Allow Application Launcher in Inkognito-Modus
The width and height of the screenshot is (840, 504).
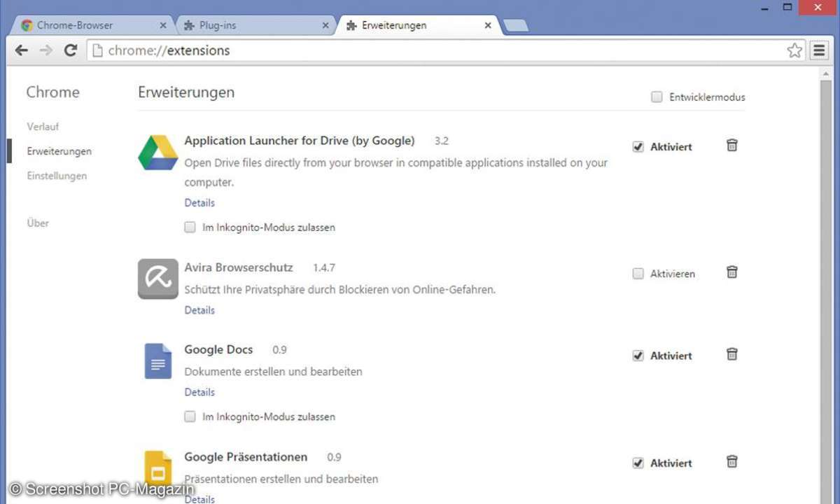[190, 227]
